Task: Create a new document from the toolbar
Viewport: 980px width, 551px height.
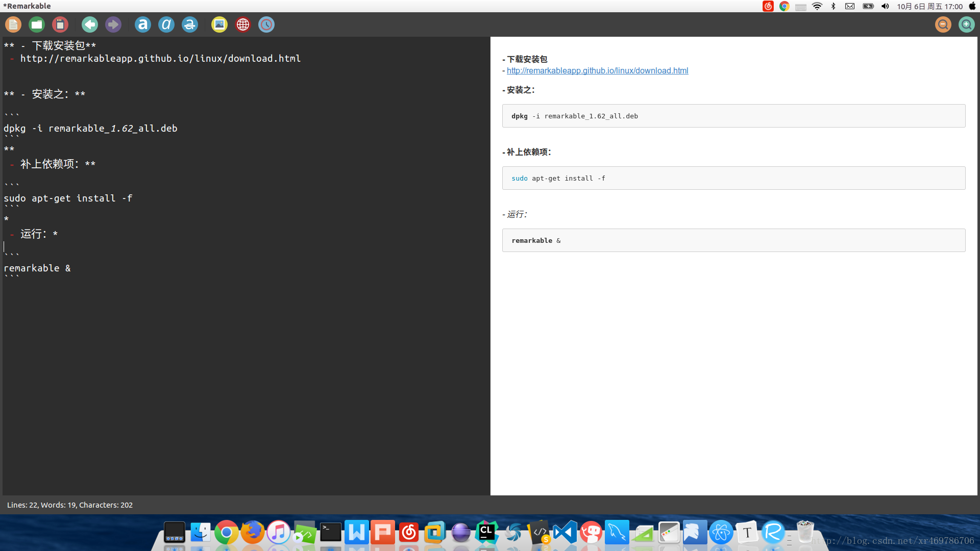Action: pos(13,24)
